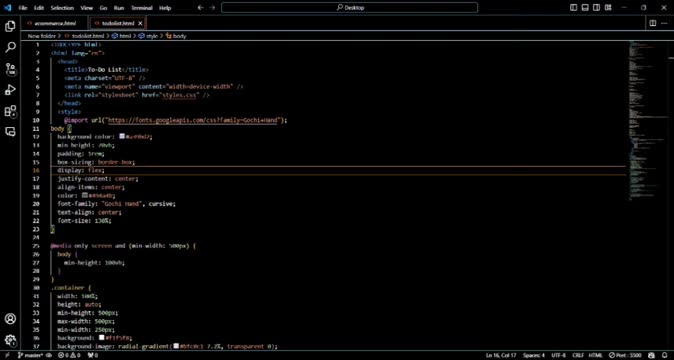Open the Selection menu
Image resolution: width=674 pixels, height=360 pixels.
[x=62, y=8]
